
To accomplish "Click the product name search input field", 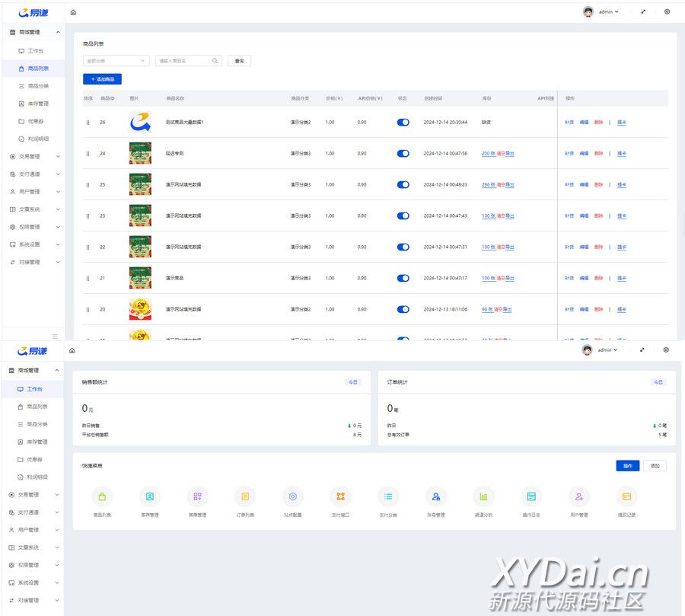I will [183, 61].
